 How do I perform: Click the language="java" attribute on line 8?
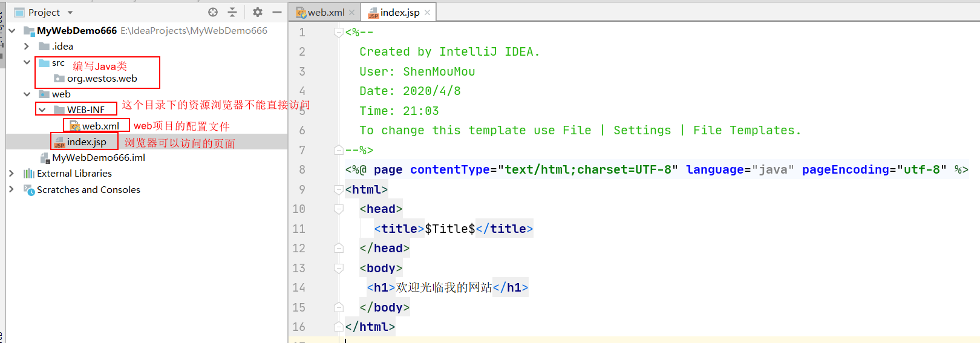(740, 169)
